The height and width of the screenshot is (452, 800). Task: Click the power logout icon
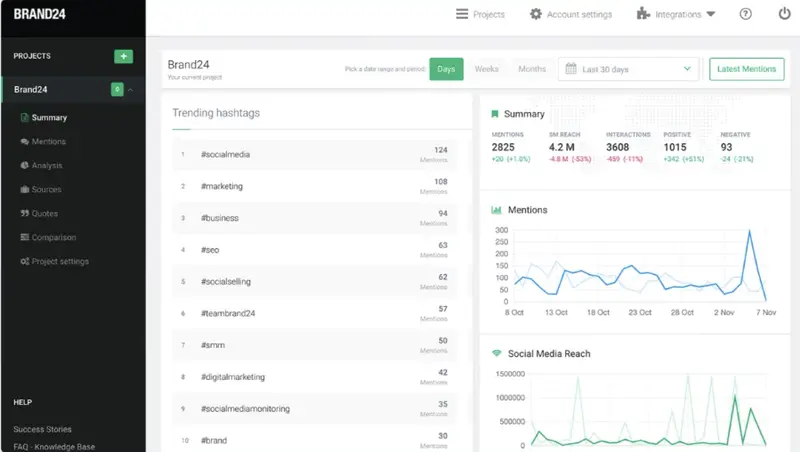pos(784,14)
